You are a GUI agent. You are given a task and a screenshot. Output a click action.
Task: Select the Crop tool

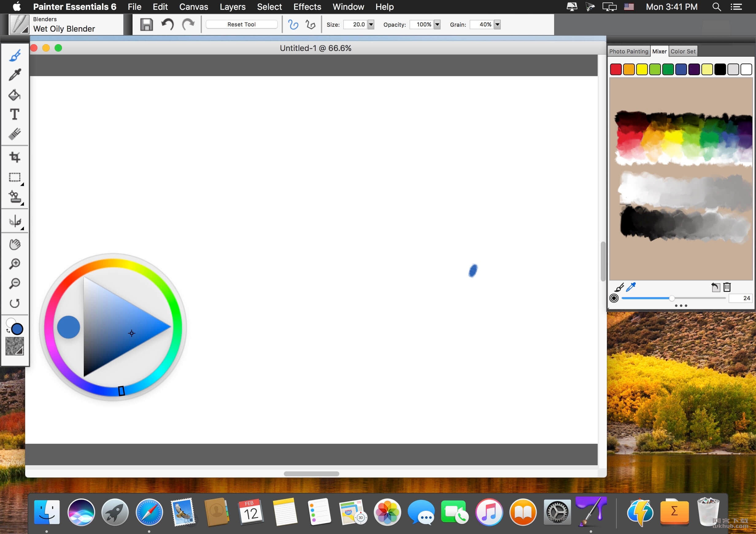pos(15,157)
